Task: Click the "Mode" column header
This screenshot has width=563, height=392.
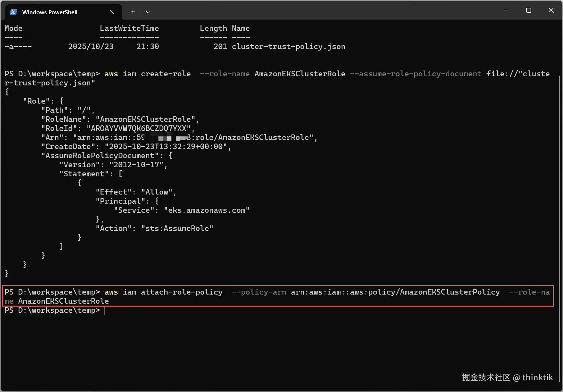Action: (14, 28)
